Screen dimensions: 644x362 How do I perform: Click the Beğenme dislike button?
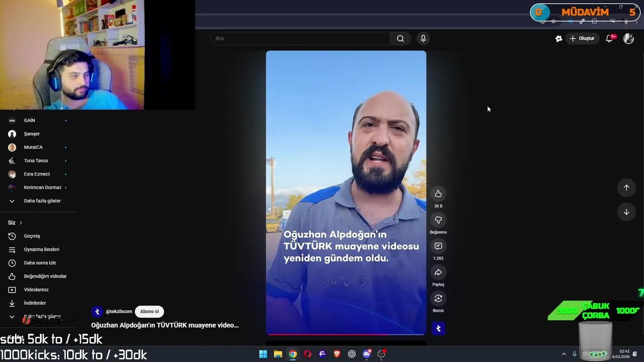point(438,220)
